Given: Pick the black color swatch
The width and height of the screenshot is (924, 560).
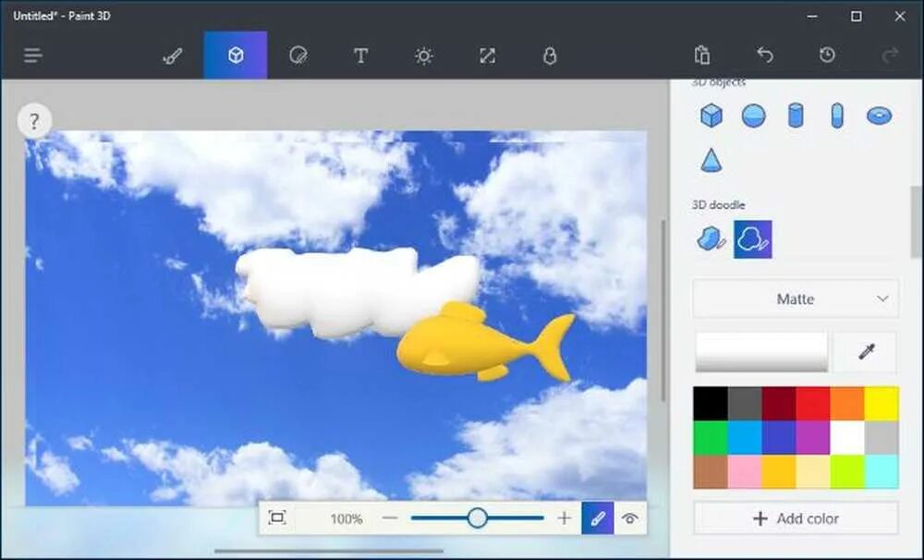Looking at the screenshot, I should point(710,404).
